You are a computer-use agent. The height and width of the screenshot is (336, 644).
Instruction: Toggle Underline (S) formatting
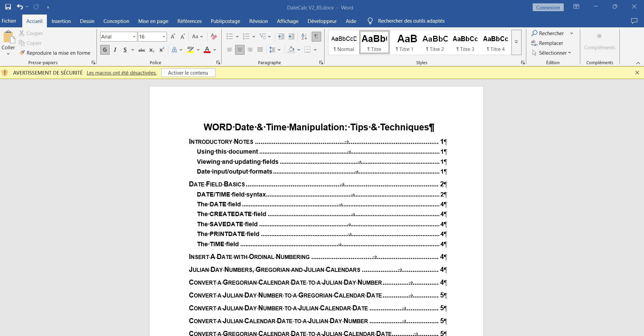point(125,50)
